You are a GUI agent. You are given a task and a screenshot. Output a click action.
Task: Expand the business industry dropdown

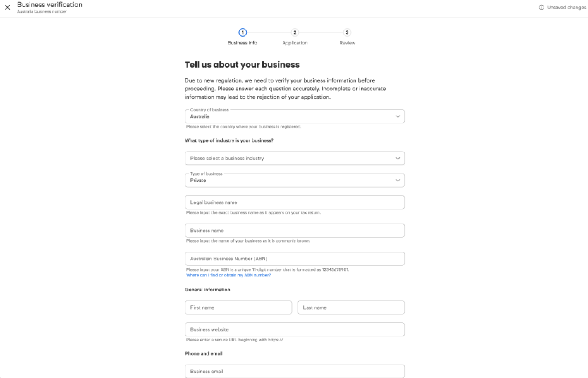(289, 158)
